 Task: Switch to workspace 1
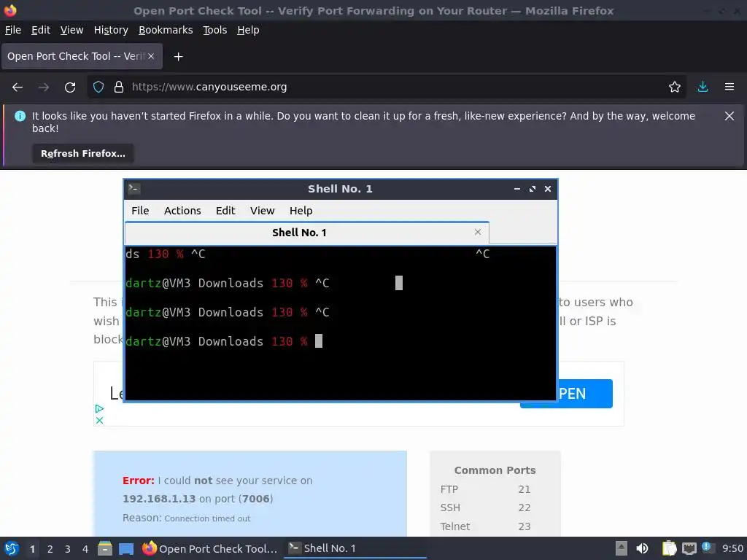coord(32,549)
